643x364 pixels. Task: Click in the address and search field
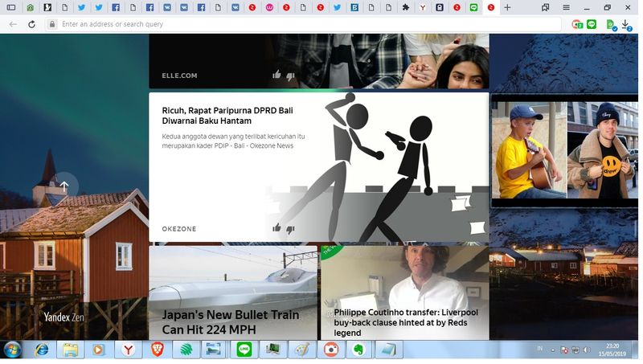click(304, 24)
